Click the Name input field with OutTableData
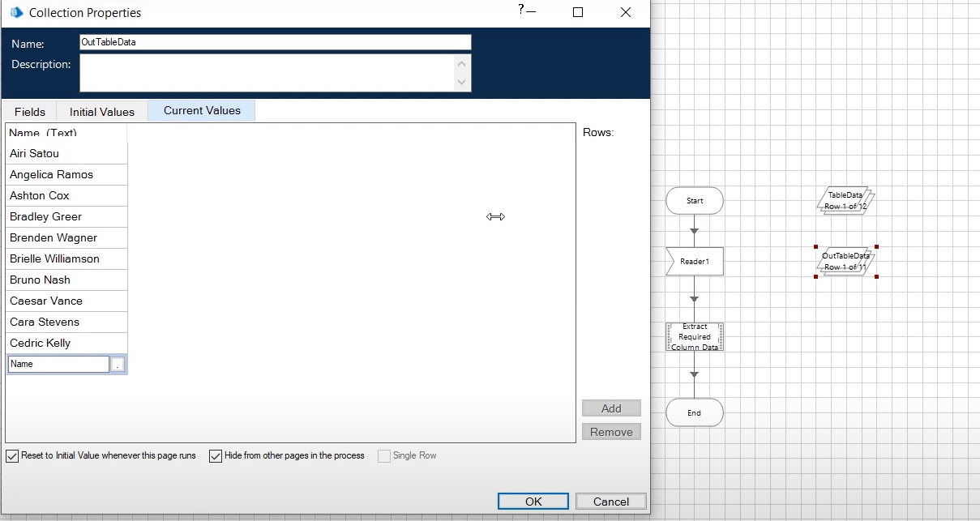Image resolution: width=980 pixels, height=521 pixels. point(276,42)
